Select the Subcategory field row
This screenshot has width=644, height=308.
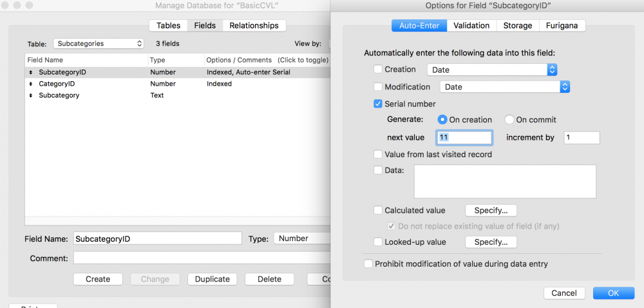click(x=59, y=95)
